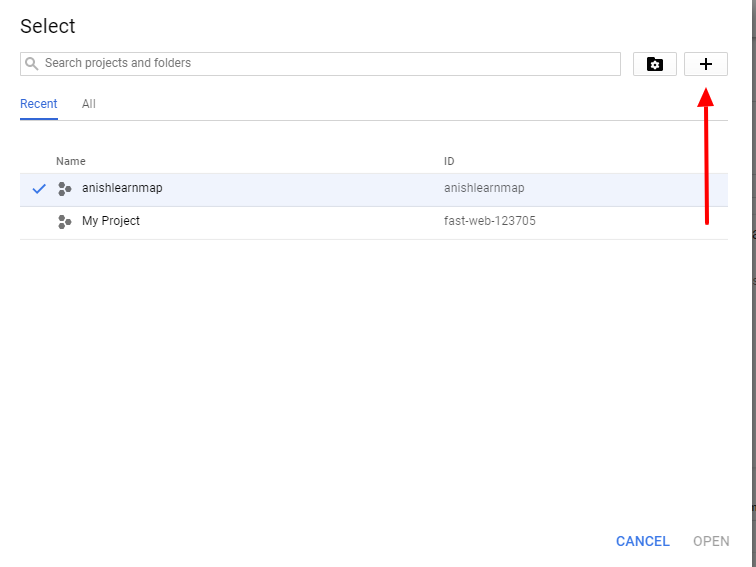The width and height of the screenshot is (756, 567).
Task: Click the anishlearnmap ID cell
Action: [484, 188]
